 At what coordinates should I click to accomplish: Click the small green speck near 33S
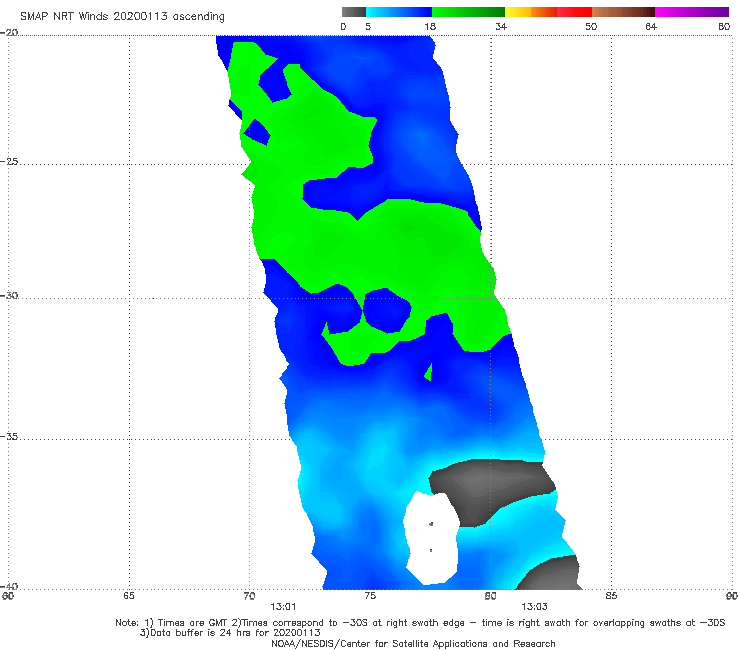tap(429, 372)
